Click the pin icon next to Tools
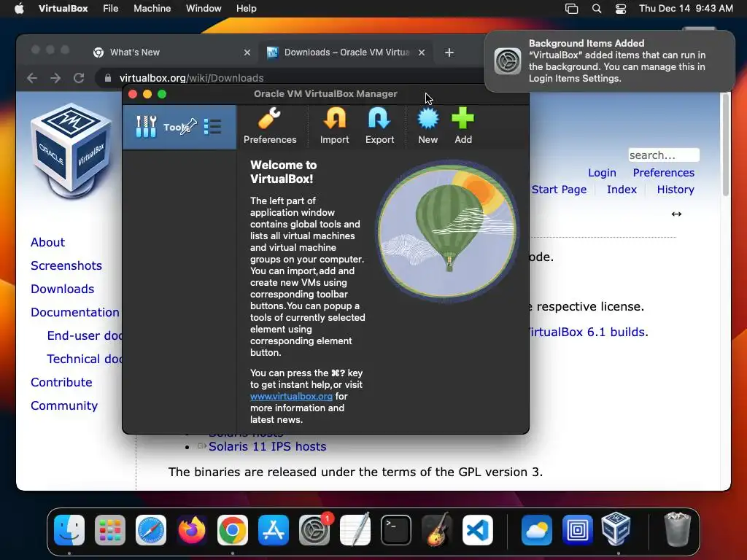The height and width of the screenshot is (560, 747). 188,126
